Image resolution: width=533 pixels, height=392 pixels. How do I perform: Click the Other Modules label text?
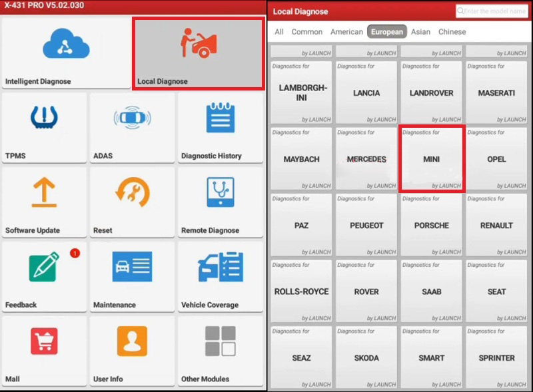(x=205, y=379)
